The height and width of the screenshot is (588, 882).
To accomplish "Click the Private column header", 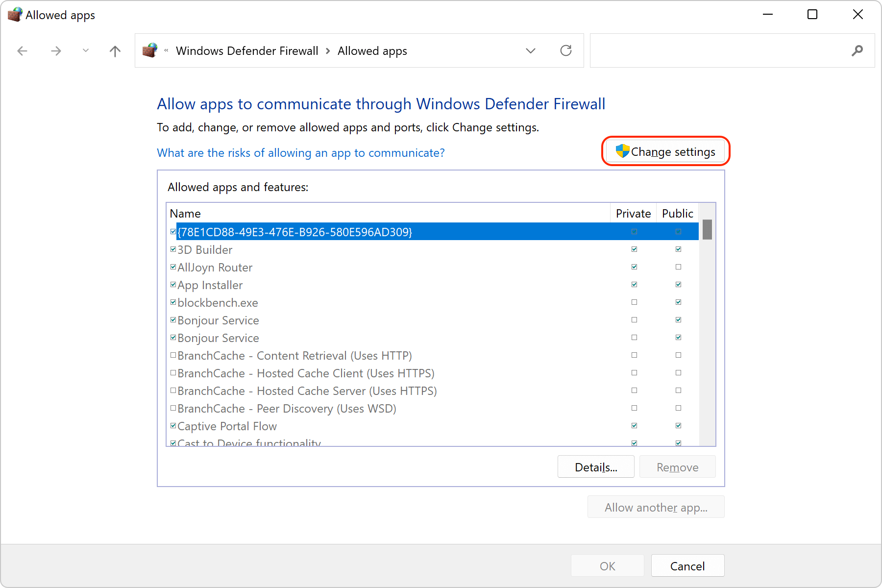I will pos(633,214).
